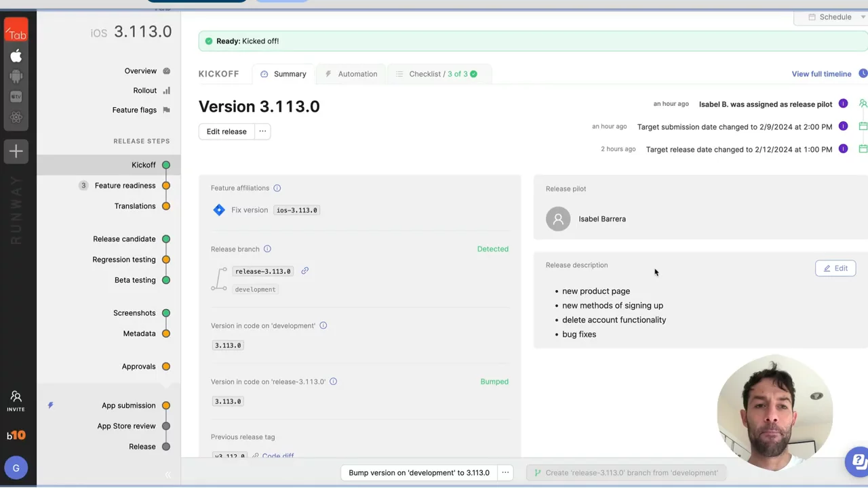Switch to the Automation tab
Image resolution: width=868 pixels, height=488 pixels.
tap(351, 74)
